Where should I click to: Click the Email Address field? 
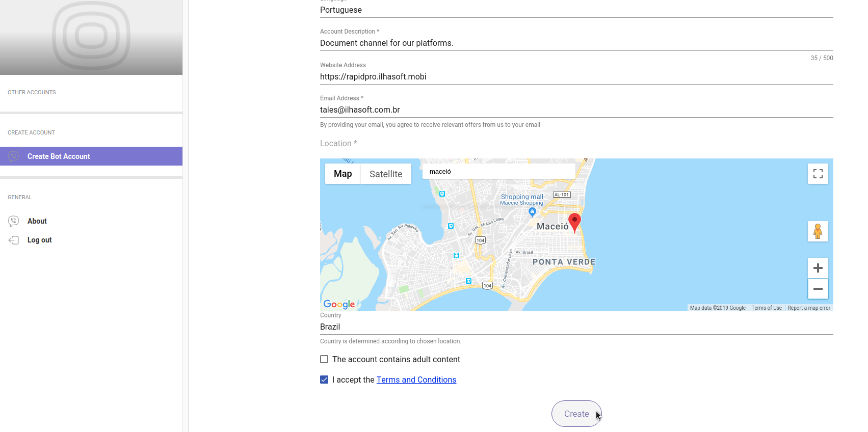tap(576, 110)
